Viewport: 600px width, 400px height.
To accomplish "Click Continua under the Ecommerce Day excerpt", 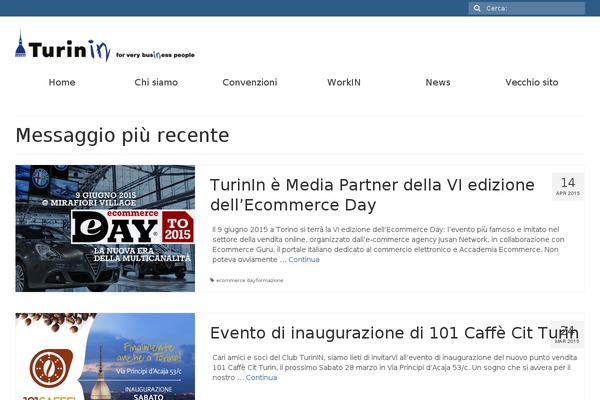I will pyautogui.click(x=303, y=259).
